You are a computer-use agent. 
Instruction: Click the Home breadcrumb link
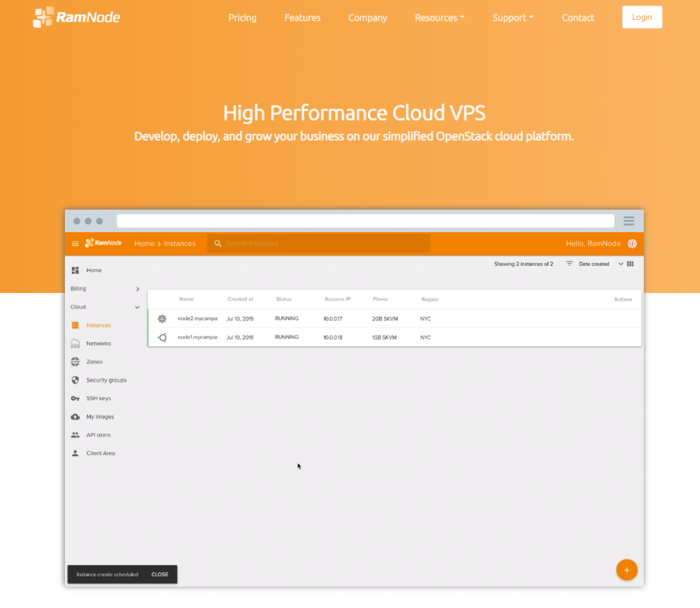(144, 244)
